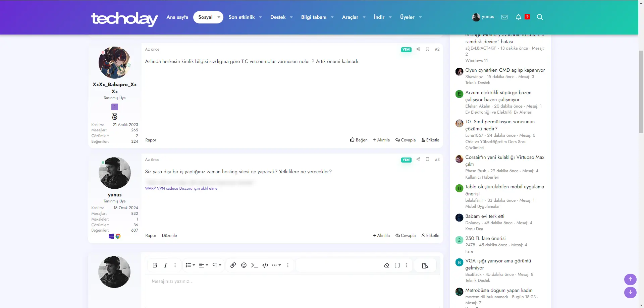Expand the Destek dropdown arrow
Image resolution: width=644 pixels, height=308 pixels.
point(291,17)
